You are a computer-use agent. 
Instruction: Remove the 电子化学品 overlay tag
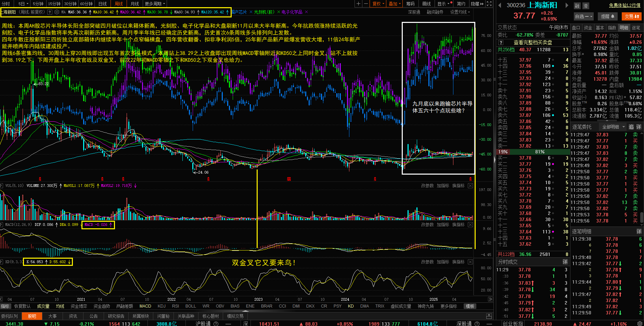click(306, 12)
